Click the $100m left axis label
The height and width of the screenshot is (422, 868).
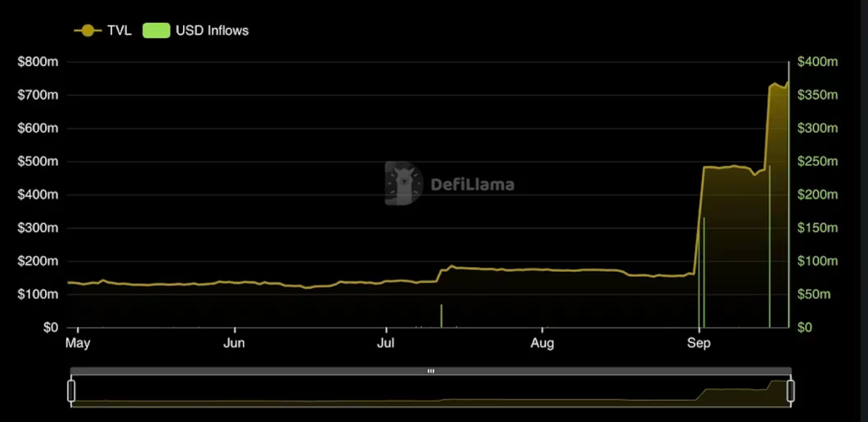[38, 294]
